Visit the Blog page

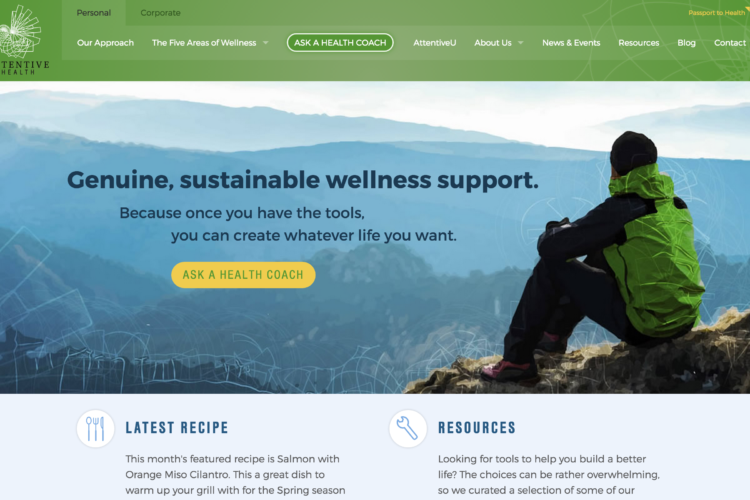[x=686, y=43]
